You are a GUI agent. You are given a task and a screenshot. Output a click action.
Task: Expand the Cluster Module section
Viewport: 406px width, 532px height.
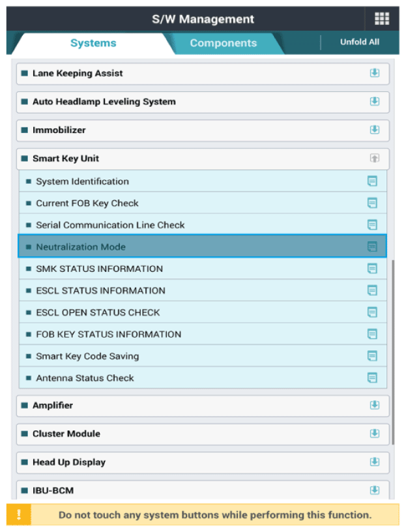pyautogui.click(x=375, y=434)
